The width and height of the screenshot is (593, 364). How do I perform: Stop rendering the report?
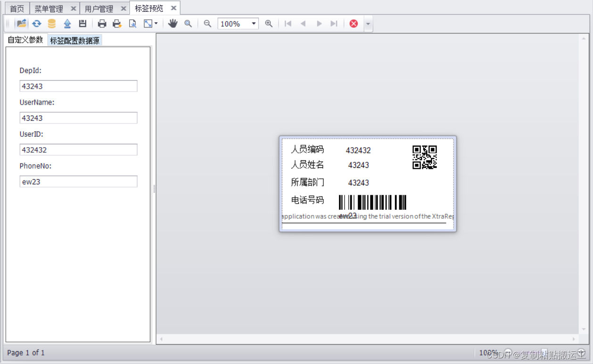pyautogui.click(x=354, y=23)
